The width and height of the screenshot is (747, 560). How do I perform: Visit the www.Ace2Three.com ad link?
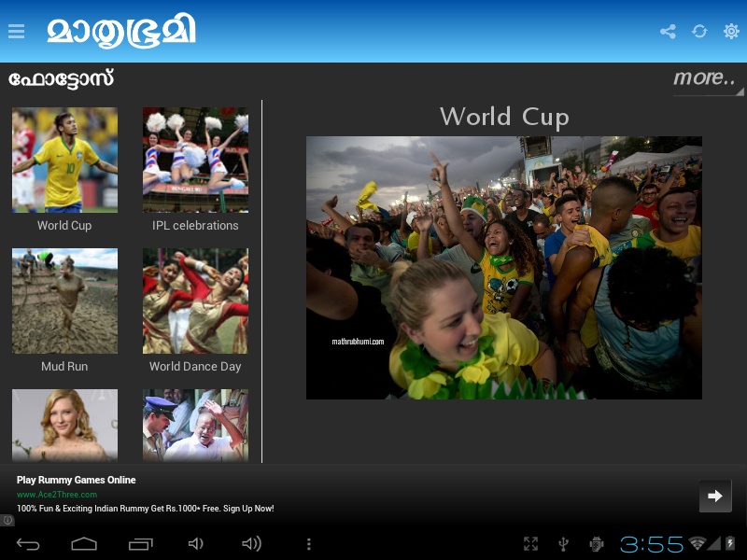57,495
